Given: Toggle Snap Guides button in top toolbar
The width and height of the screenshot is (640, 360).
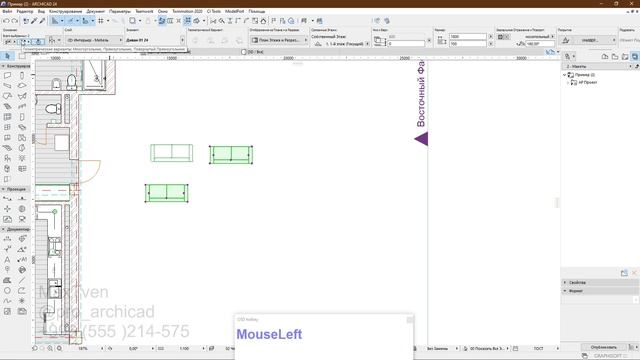Looking at the screenshot, I should (71, 21).
